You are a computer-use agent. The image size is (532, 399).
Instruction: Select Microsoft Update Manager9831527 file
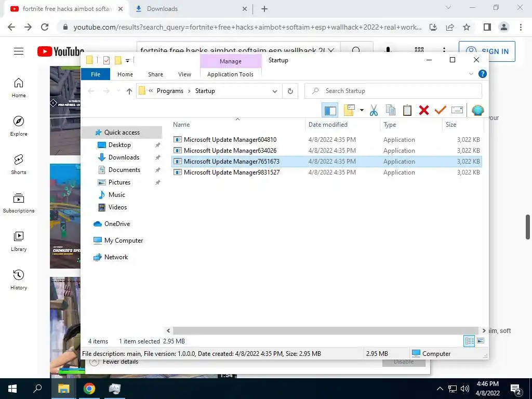pyautogui.click(x=327, y=172)
